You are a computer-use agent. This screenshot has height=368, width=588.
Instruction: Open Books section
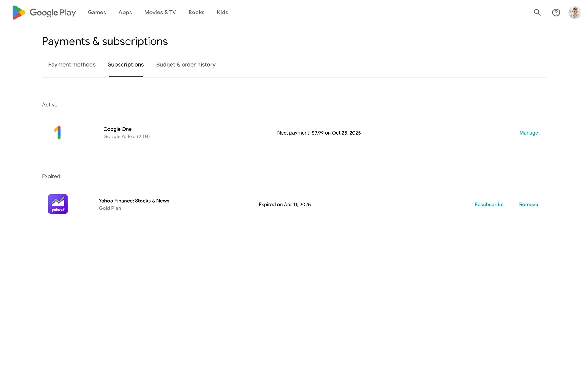tap(196, 13)
